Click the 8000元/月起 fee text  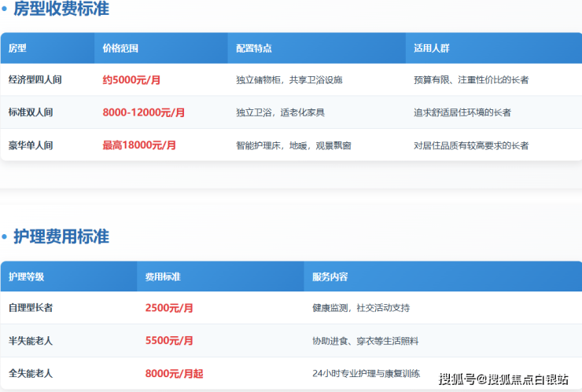click(x=174, y=374)
